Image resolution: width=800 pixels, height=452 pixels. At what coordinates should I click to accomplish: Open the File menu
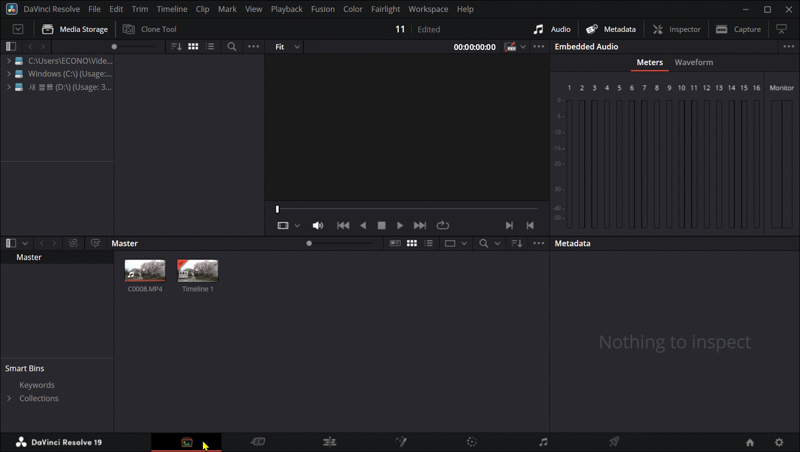point(94,9)
